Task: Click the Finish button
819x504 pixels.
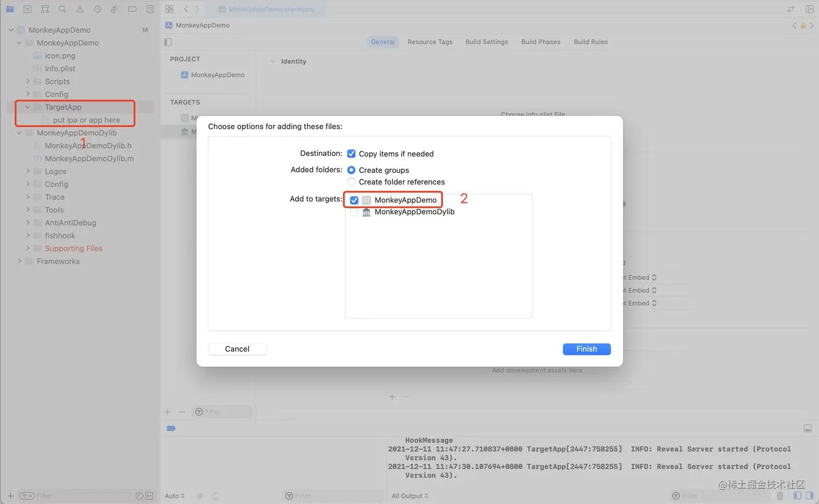Action: (587, 349)
